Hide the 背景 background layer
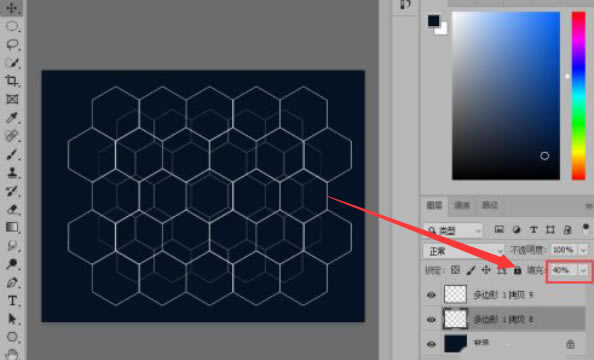594x360 pixels. click(x=431, y=344)
